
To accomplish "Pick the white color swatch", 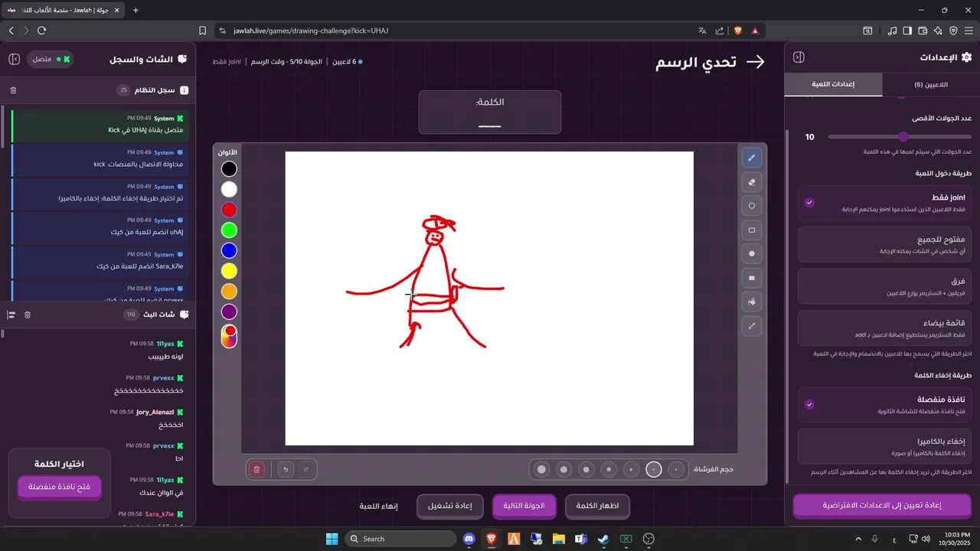I will point(229,189).
